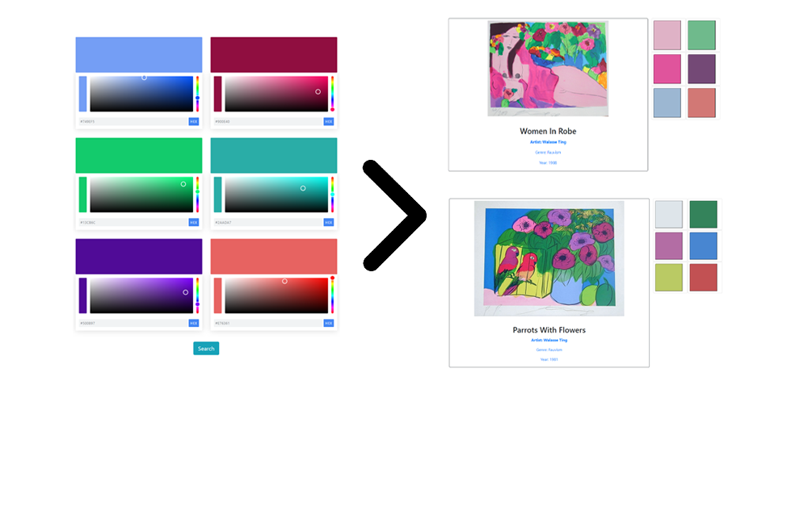Click the HEX button of the light blue picker
808x532 pixels.
194,122
